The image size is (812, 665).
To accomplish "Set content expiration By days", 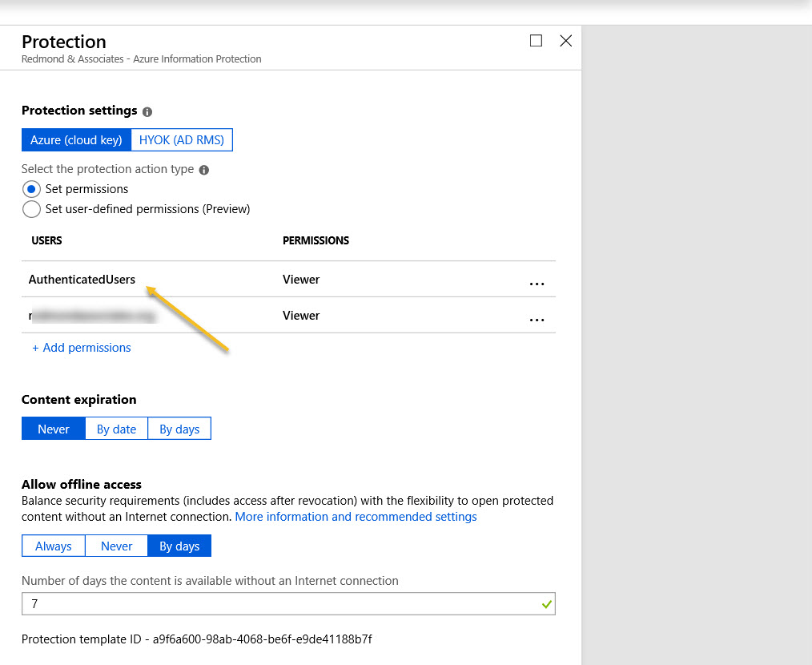I will coord(179,429).
